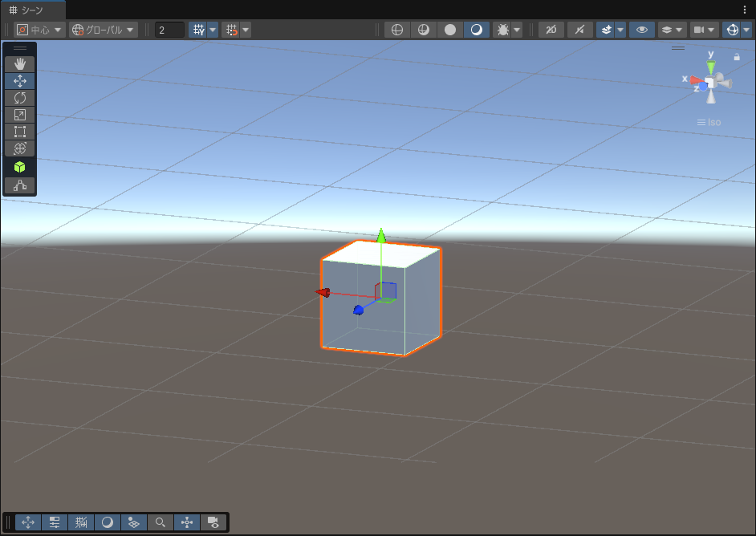The height and width of the screenshot is (536, 756).
Task: Toggle the Iso projection label
Action: [x=709, y=123]
